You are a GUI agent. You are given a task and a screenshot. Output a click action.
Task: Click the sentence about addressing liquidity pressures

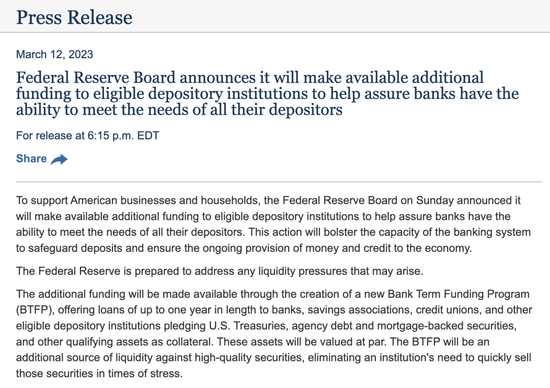[220, 271]
